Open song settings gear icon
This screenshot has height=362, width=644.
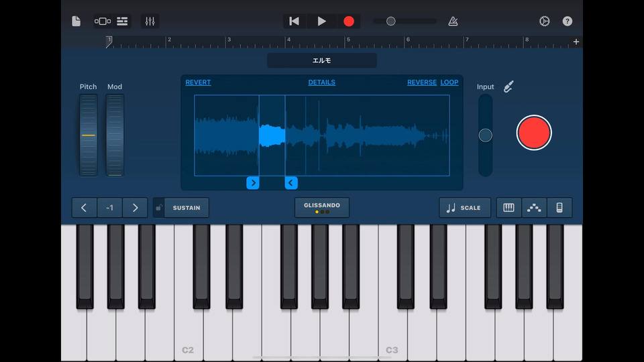544,21
